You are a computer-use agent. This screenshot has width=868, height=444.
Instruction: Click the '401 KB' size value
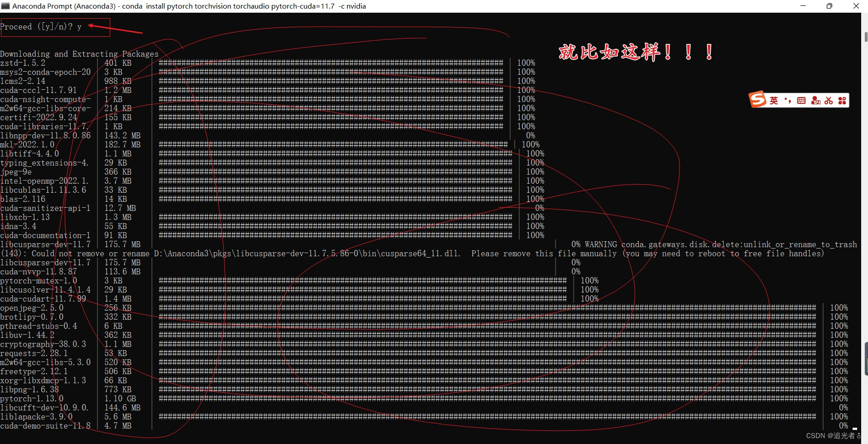point(118,63)
